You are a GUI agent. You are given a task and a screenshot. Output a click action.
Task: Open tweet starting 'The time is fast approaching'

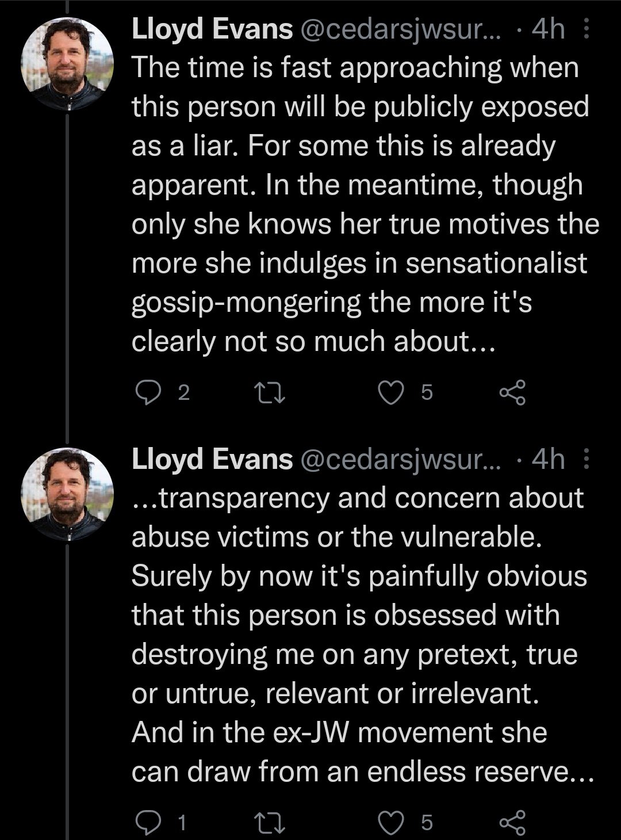365,204
